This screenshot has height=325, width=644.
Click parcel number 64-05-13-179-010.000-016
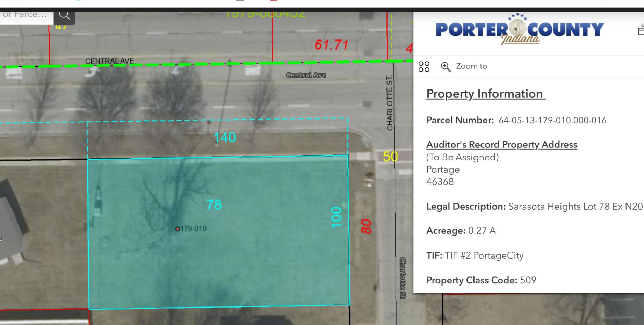coord(552,121)
